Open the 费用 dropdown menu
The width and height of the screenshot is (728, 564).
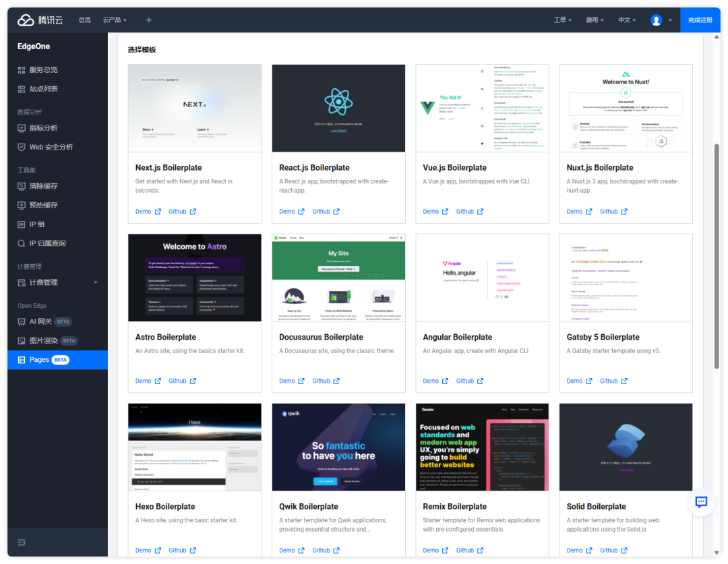[595, 20]
